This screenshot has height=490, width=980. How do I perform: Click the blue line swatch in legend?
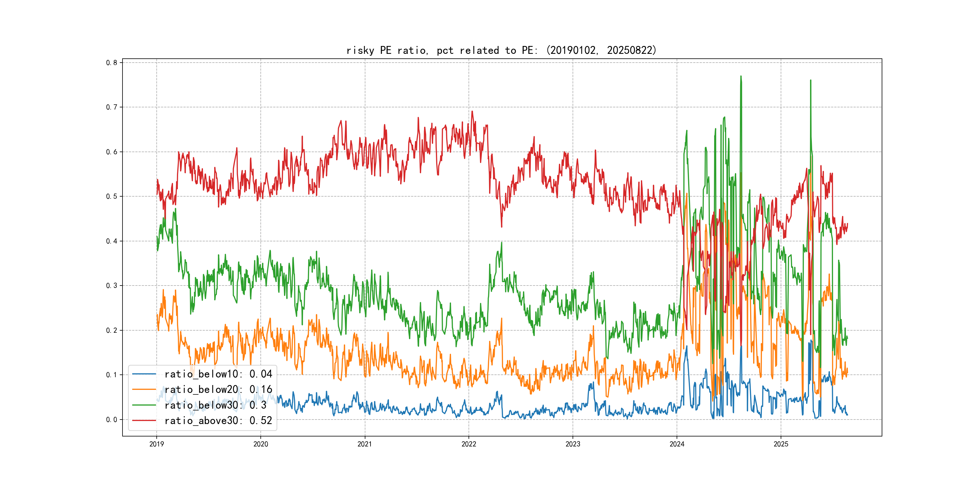click(144, 374)
